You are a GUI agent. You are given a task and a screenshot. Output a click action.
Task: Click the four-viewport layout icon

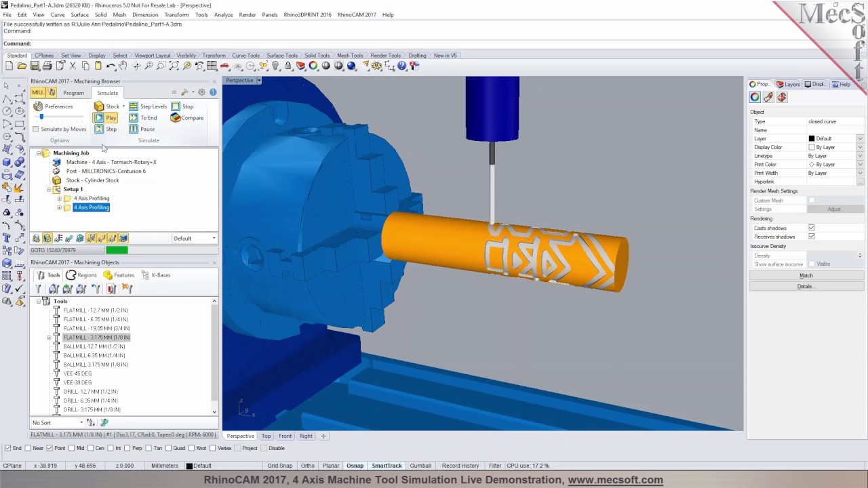tap(212, 66)
